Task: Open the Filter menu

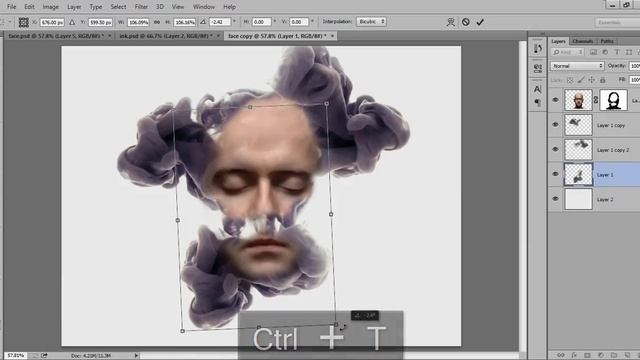Action: (x=141, y=7)
